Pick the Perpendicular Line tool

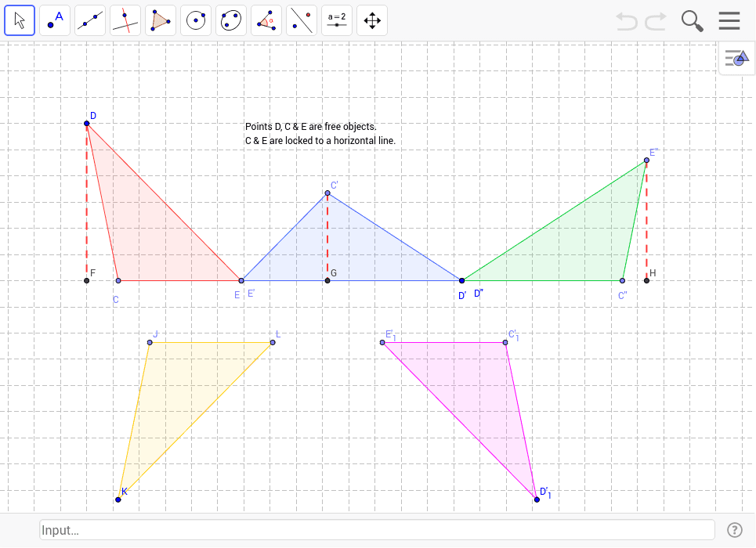coord(125,20)
